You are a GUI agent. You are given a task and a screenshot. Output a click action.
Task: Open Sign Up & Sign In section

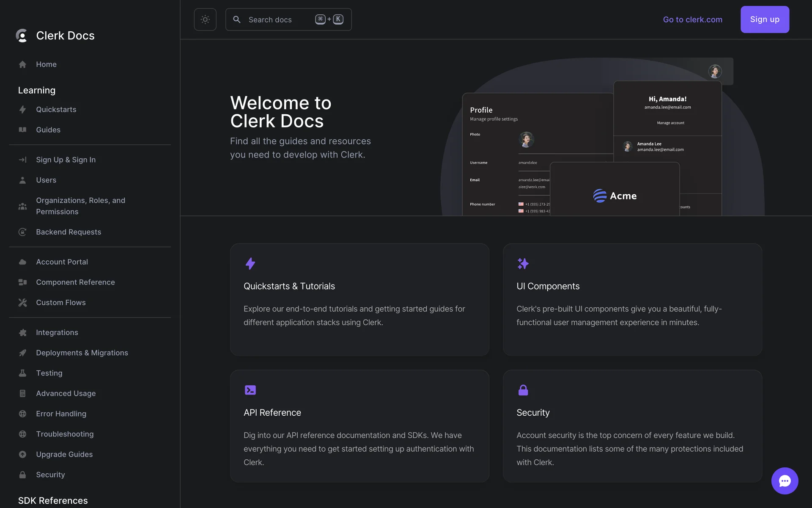tap(66, 160)
